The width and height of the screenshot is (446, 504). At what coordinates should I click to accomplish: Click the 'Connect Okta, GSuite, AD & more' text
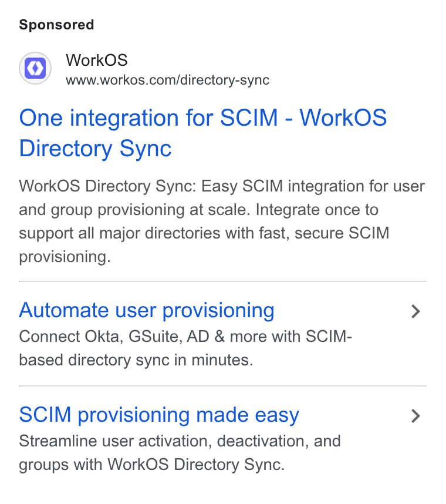[x=185, y=348]
